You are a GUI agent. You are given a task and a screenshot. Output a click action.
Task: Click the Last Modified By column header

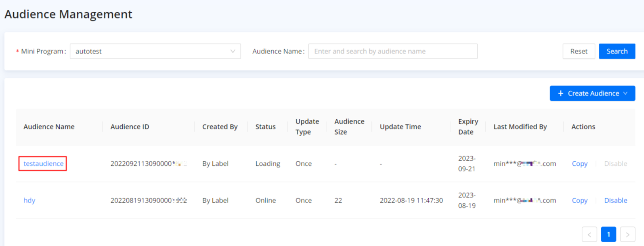coord(520,127)
